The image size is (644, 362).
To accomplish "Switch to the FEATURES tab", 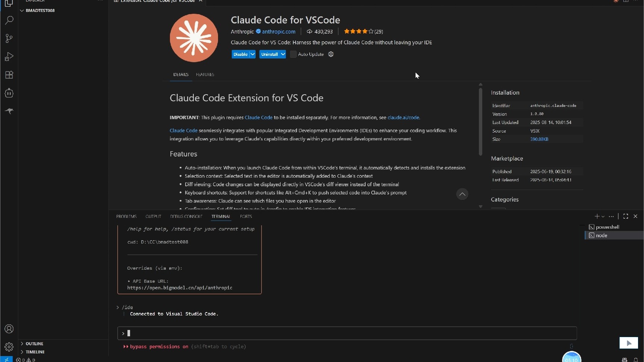I will point(205,74).
